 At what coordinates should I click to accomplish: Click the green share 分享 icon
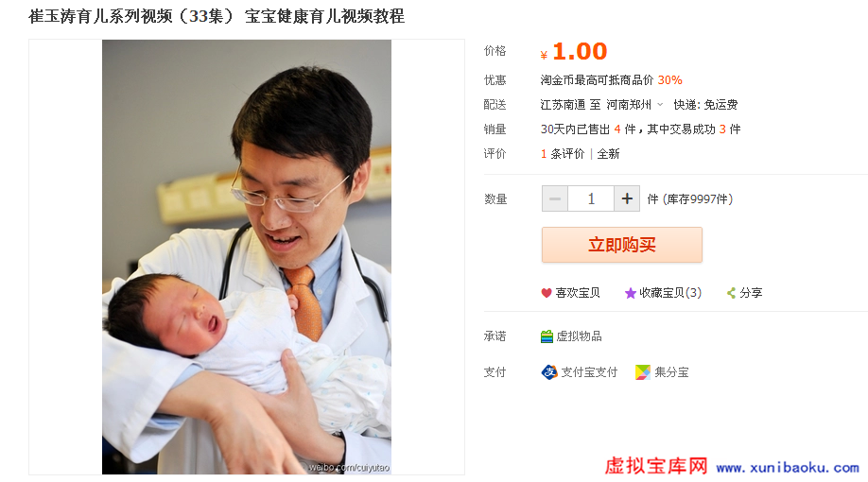731,293
